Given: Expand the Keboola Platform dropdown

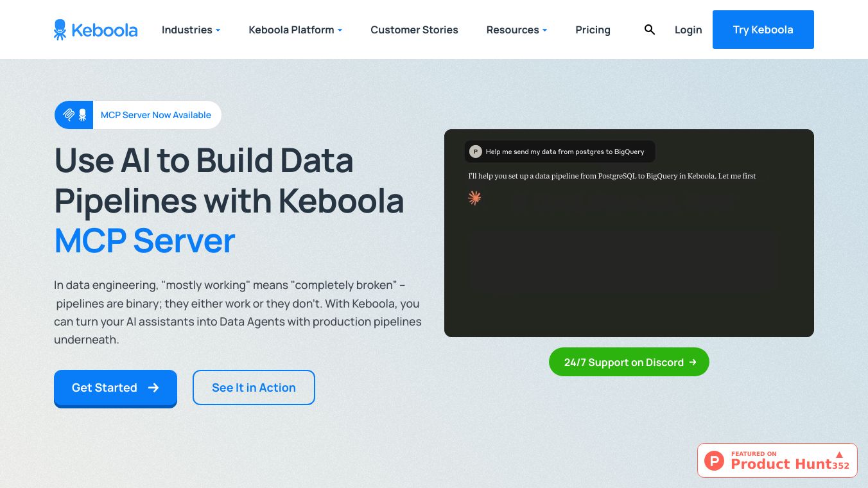Looking at the screenshot, I should click(x=295, y=30).
